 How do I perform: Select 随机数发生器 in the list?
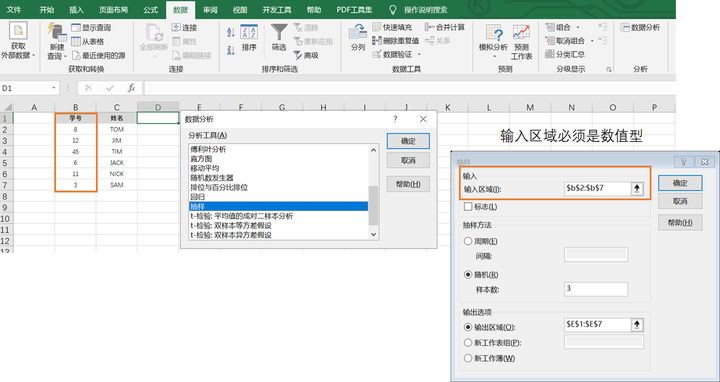pyautogui.click(x=279, y=178)
